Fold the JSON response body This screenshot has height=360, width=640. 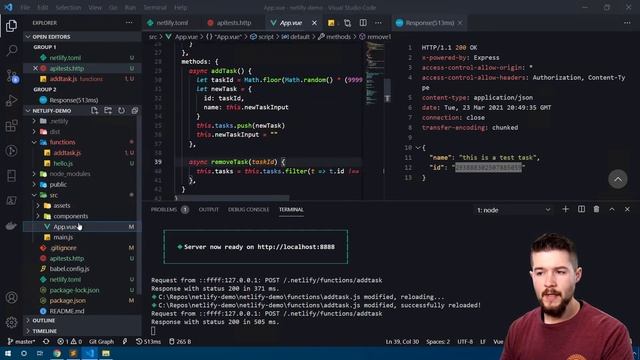click(418, 147)
